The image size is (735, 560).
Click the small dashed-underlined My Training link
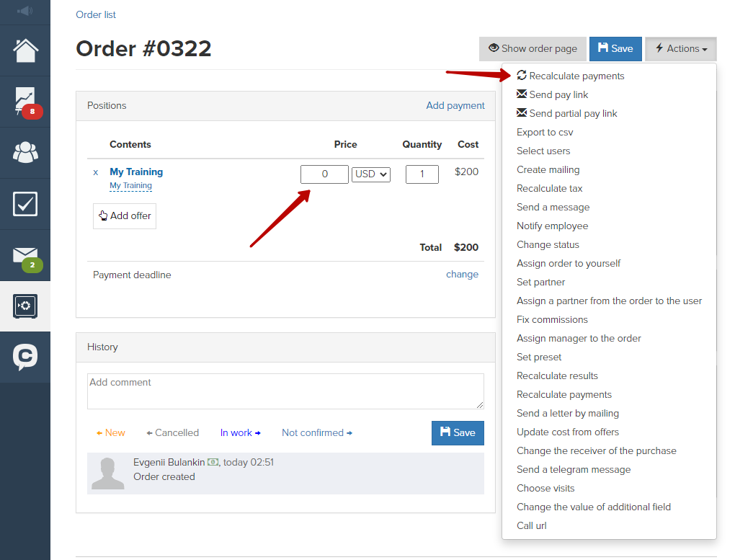click(130, 186)
